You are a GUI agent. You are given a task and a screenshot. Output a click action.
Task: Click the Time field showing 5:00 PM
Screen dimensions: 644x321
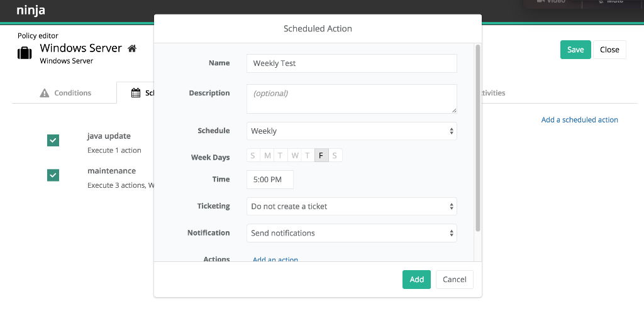coord(270,180)
